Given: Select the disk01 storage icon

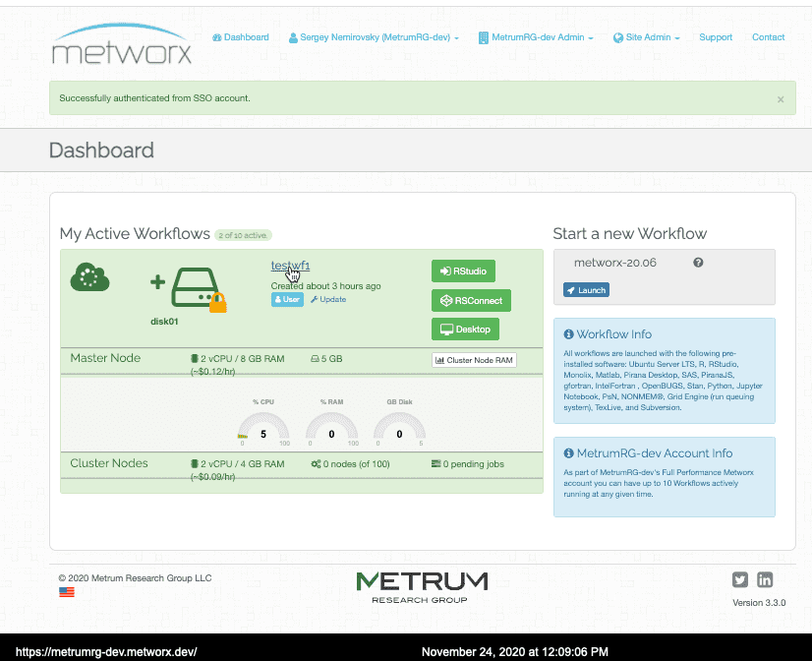Looking at the screenshot, I should [x=192, y=287].
